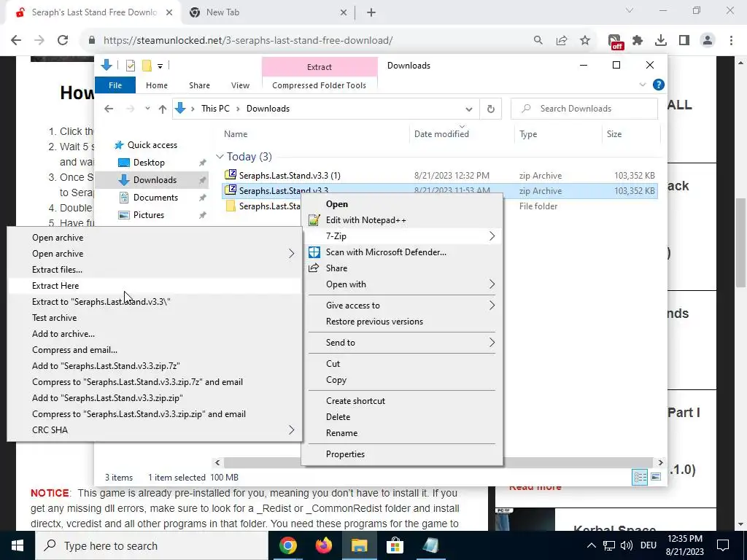Open a new Chrome tab with plus
Image resolution: width=747 pixels, height=560 pixels.
pyautogui.click(x=371, y=13)
